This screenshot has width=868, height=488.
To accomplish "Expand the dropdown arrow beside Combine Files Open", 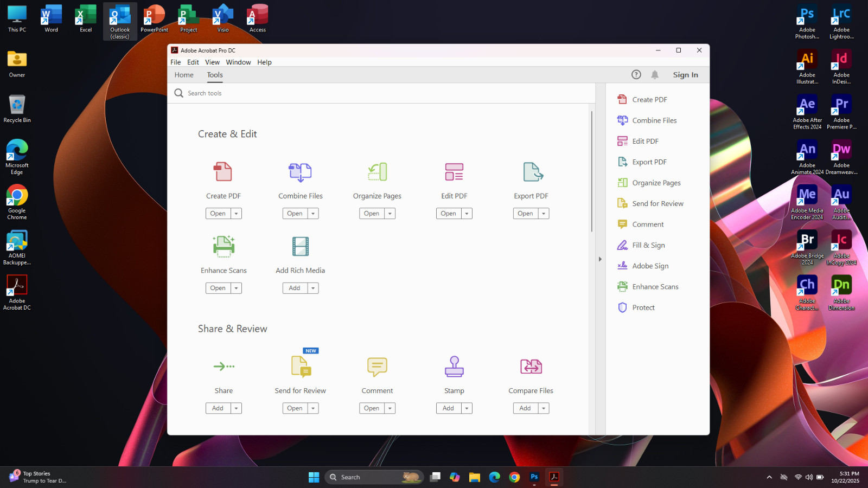I will tap(313, 214).
